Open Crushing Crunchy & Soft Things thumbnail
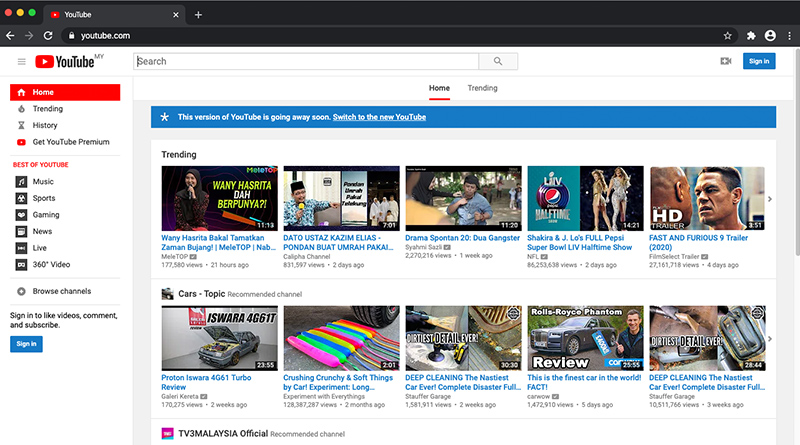The height and width of the screenshot is (445, 800). point(341,338)
